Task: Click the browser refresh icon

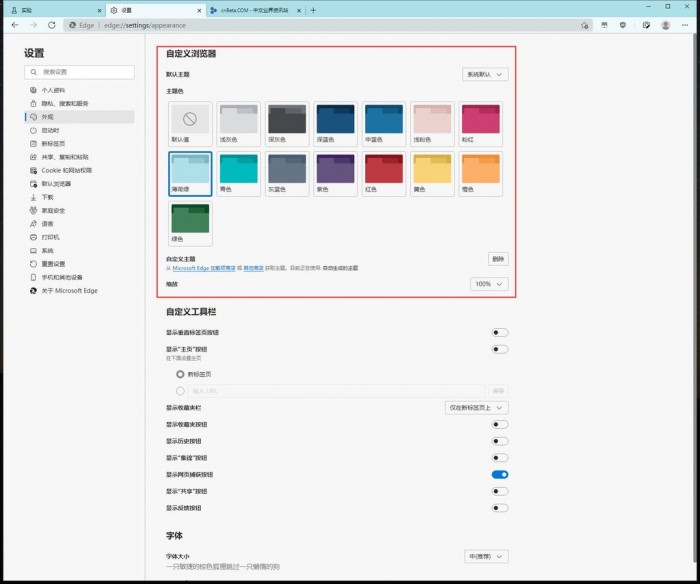Action: pos(49,25)
